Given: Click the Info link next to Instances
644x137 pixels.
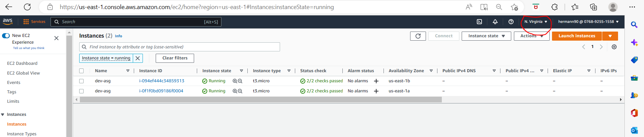Looking at the screenshot, I should tap(118, 36).
